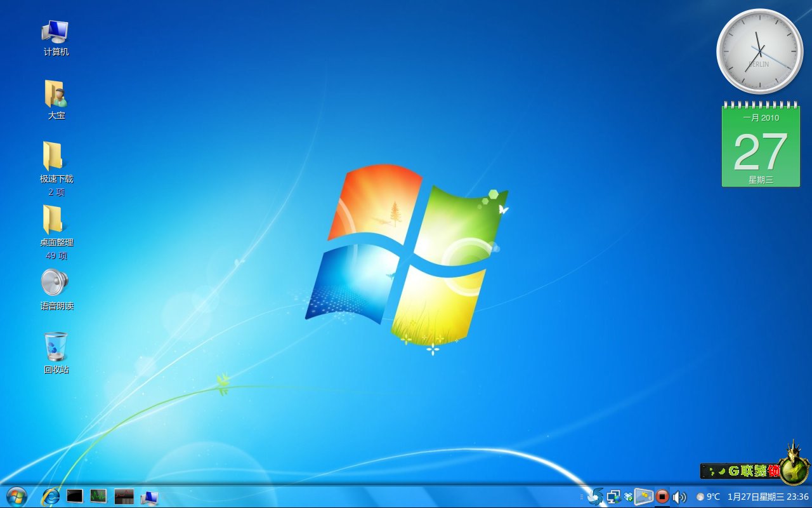The height and width of the screenshot is (508, 812).
Task: Launch Internet Explorer from the taskbar
Action: tap(51, 497)
